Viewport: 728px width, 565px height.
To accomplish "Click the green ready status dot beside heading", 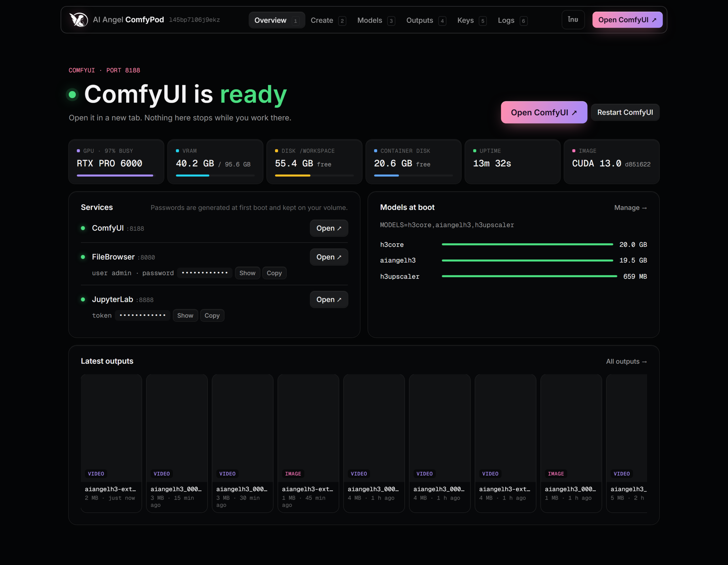I will point(72,95).
